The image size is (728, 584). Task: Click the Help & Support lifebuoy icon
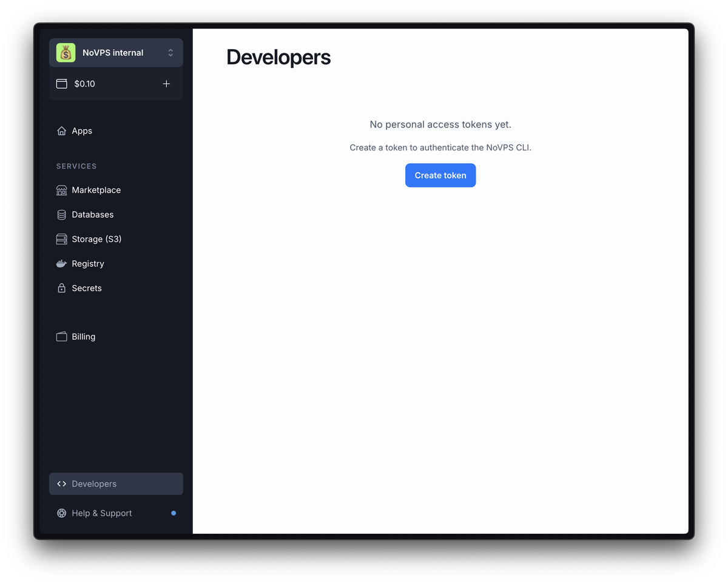61,513
